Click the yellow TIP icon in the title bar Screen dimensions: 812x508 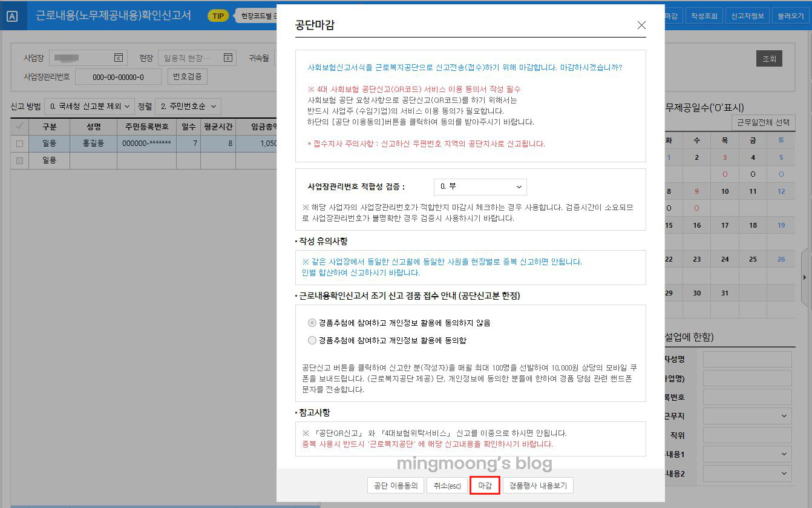(217, 15)
